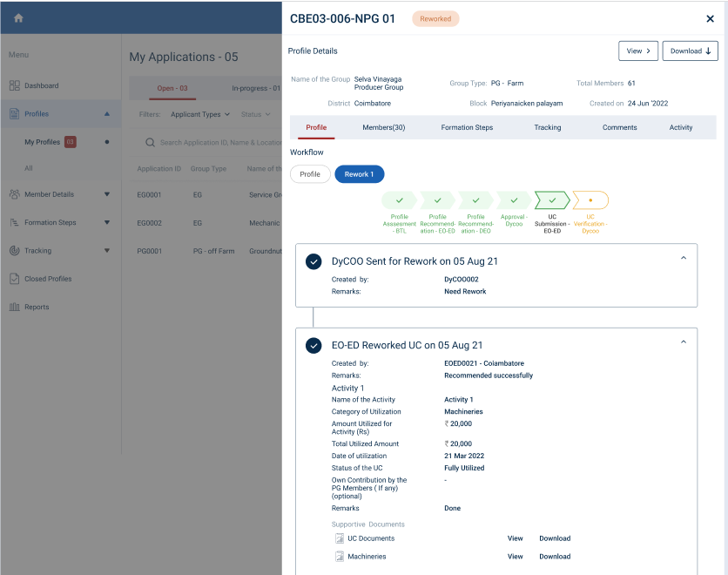Click View link for UC Documents

[516, 538]
